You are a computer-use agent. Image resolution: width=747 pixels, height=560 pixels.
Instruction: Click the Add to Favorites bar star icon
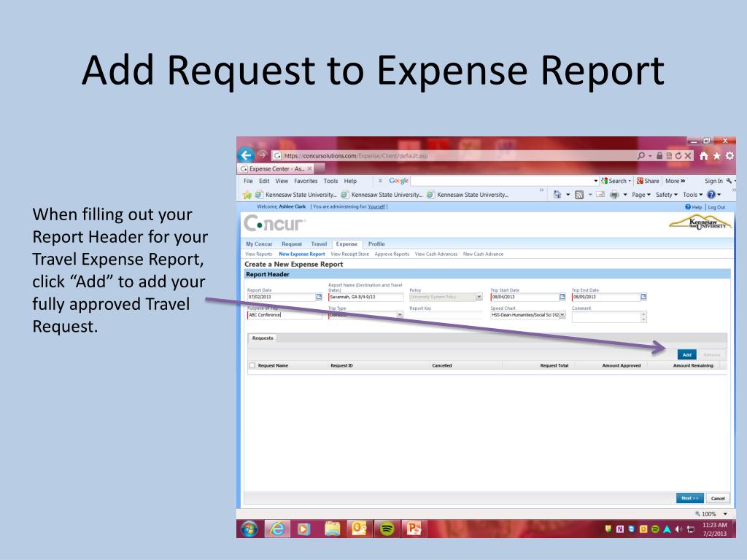coord(247,194)
